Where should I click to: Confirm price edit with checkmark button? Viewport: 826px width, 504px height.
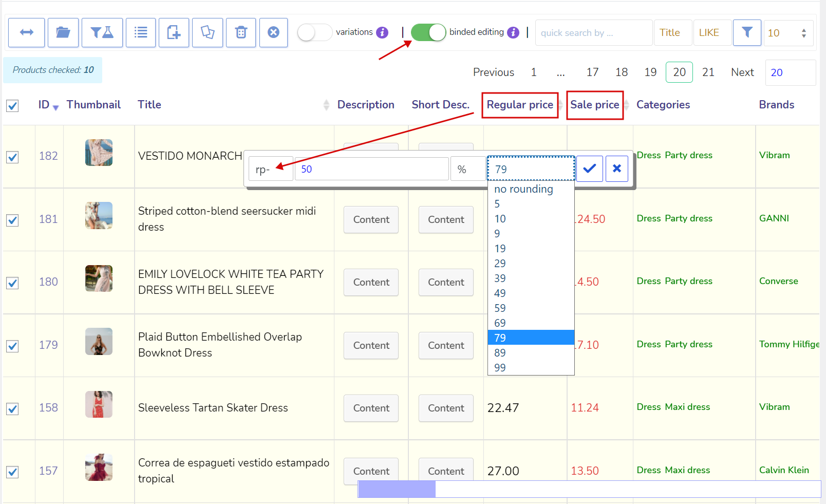[x=589, y=169]
